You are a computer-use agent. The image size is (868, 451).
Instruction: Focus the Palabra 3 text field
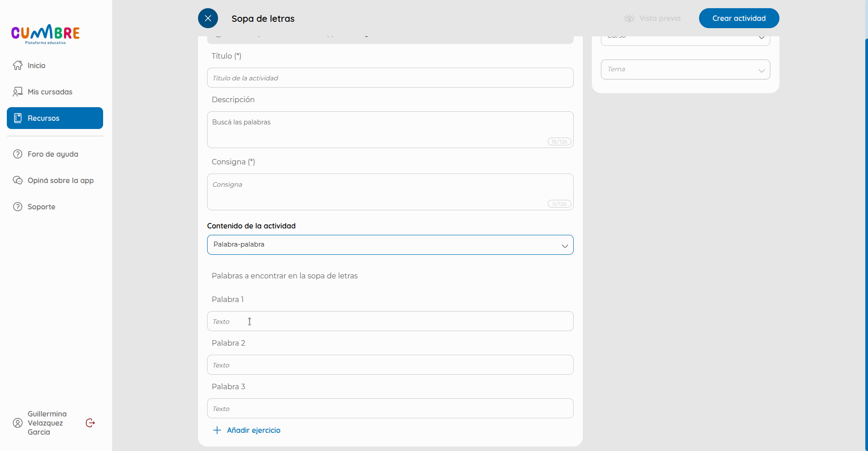coord(390,408)
